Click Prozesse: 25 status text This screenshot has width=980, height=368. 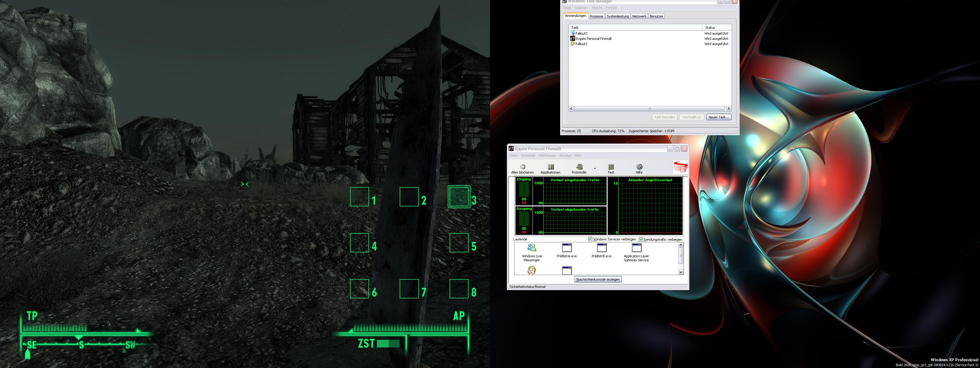point(571,131)
